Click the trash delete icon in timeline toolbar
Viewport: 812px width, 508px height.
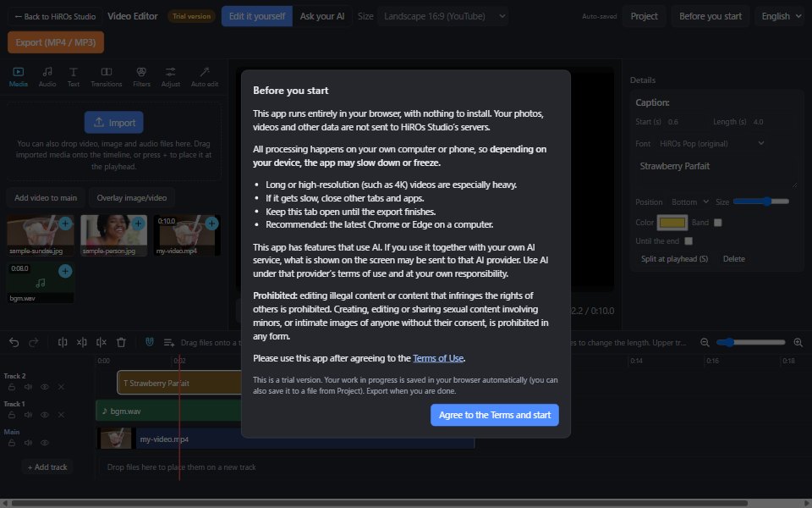[x=121, y=342]
